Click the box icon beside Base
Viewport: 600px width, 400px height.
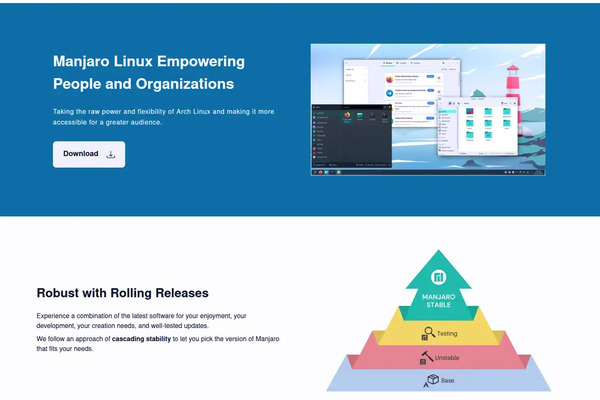[433, 380]
